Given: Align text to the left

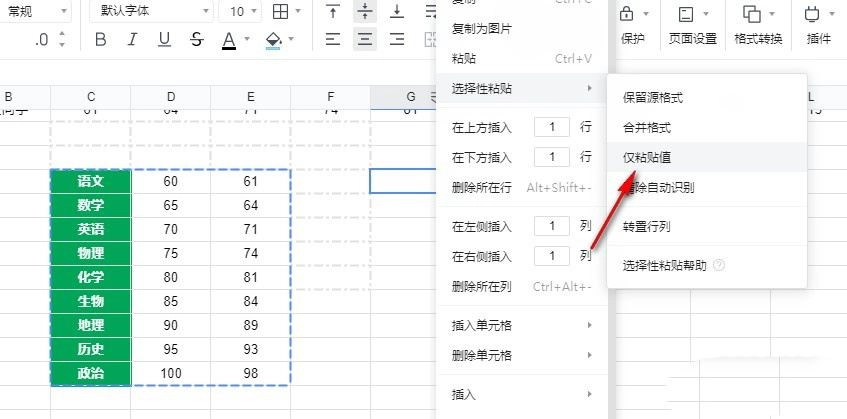Looking at the screenshot, I should tap(333, 40).
